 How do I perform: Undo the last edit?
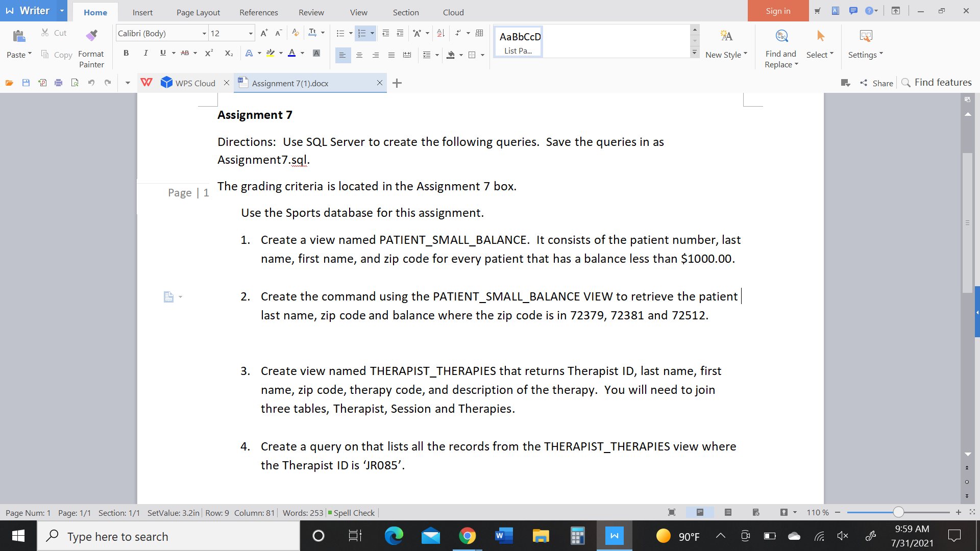92,83
